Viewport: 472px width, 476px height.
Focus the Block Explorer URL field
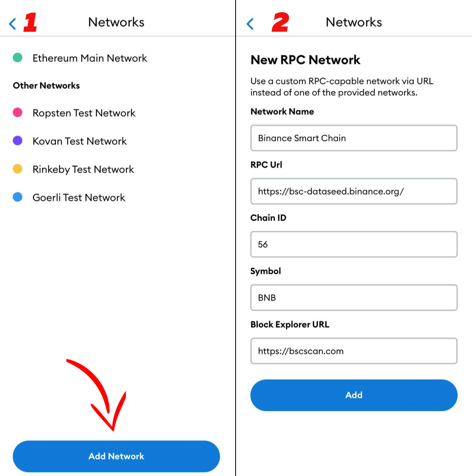(x=354, y=351)
